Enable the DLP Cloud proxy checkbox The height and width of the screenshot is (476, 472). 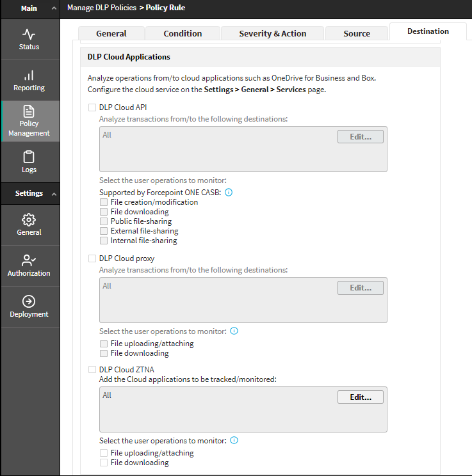92,259
